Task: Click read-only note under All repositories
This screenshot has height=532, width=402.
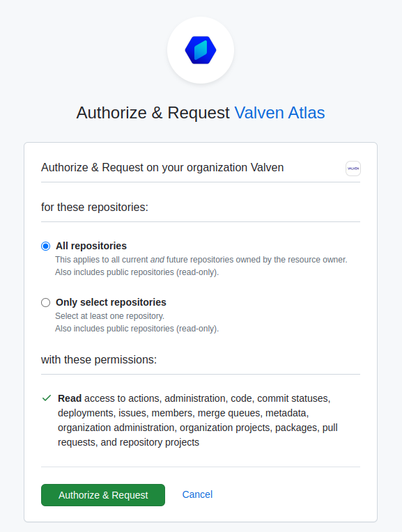Action: pyautogui.click(x=137, y=272)
